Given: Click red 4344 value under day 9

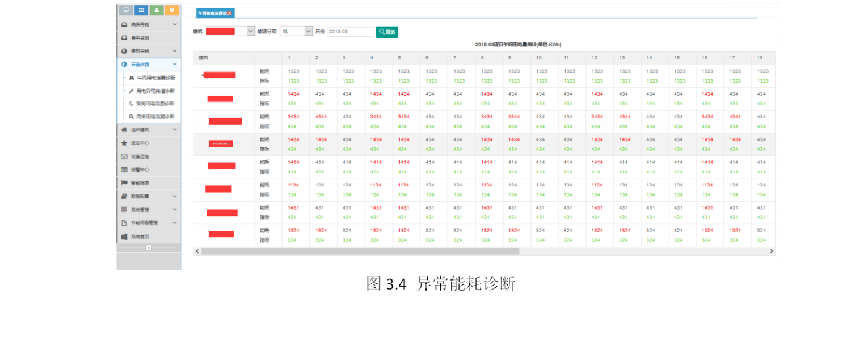Looking at the screenshot, I should (x=514, y=117).
